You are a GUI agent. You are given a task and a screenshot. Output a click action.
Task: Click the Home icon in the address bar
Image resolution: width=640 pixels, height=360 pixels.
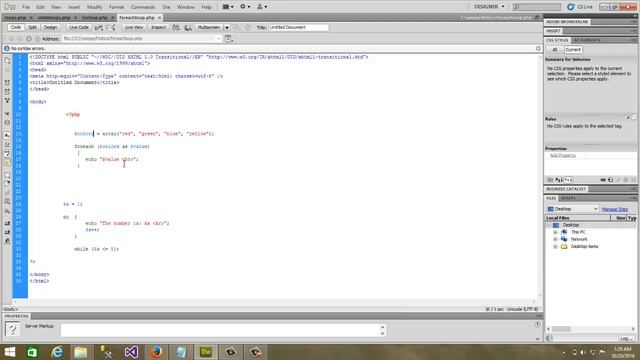point(37,38)
